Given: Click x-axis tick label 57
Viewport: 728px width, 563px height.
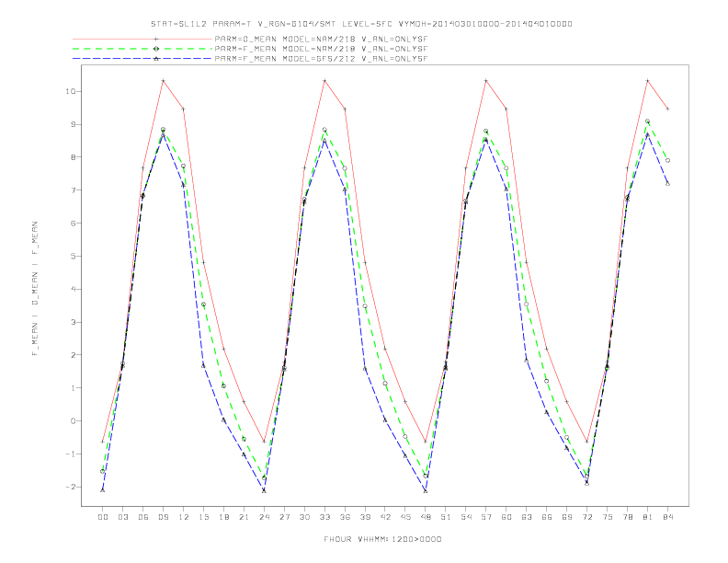Looking at the screenshot, I should click(486, 517).
